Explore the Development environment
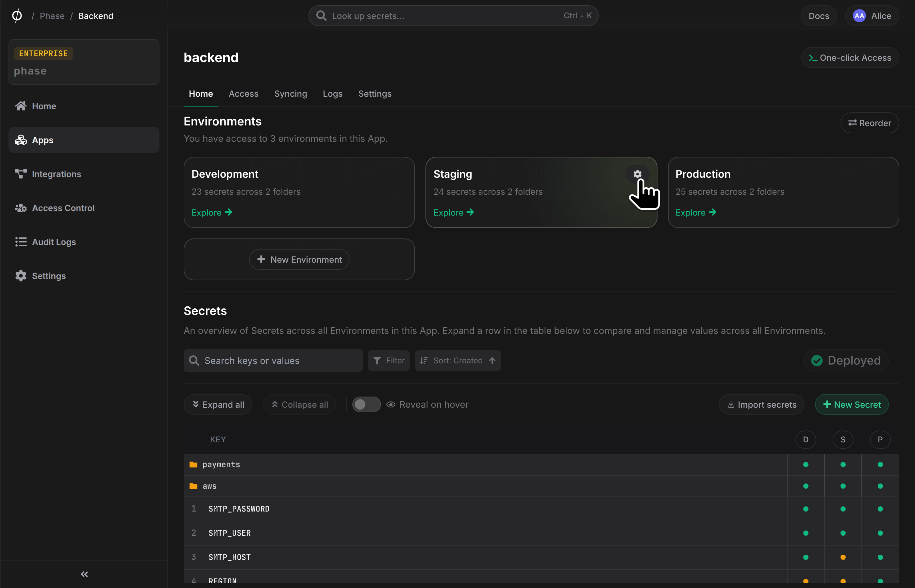Image resolution: width=915 pixels, height=588 pixels. [212, 213]
